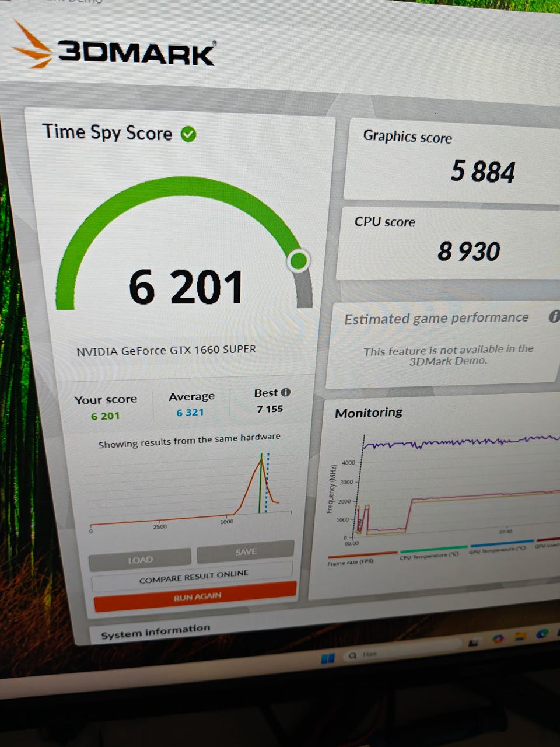Click the Graphics score label
Viewport: 560px width, 747px height.
407,137
